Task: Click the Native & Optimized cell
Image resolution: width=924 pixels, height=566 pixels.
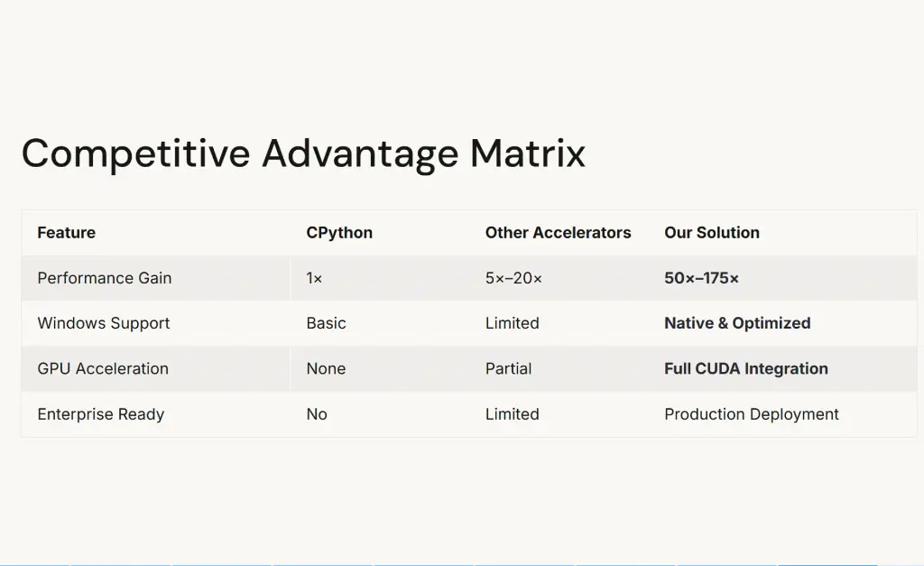Action: click(x=737, y=323)
